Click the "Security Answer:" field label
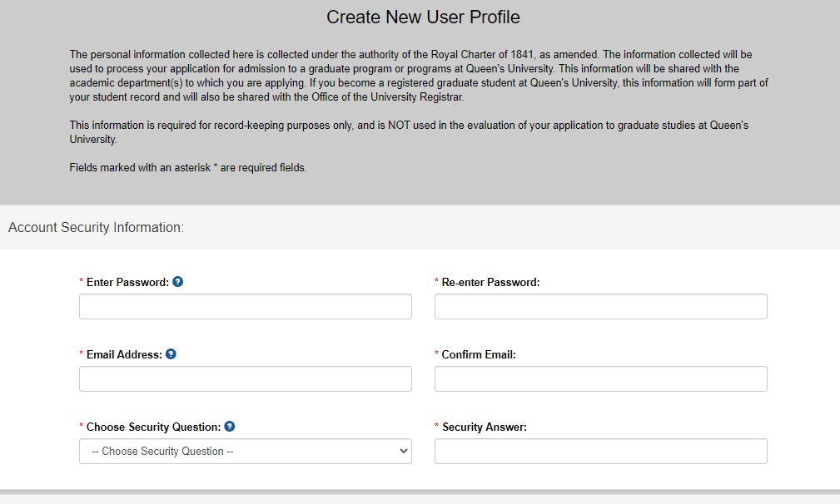Image resolution: width=840 pixels, height=504 pixels. 484,427
